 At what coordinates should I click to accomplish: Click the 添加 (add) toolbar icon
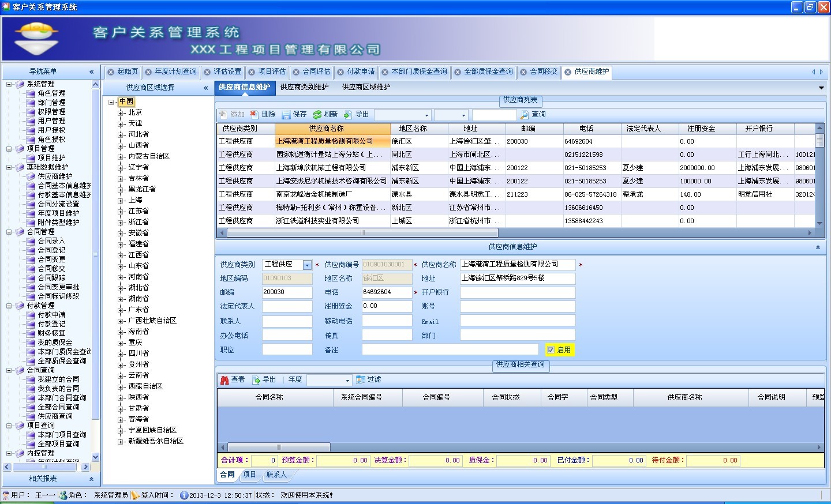click(223, 115)
